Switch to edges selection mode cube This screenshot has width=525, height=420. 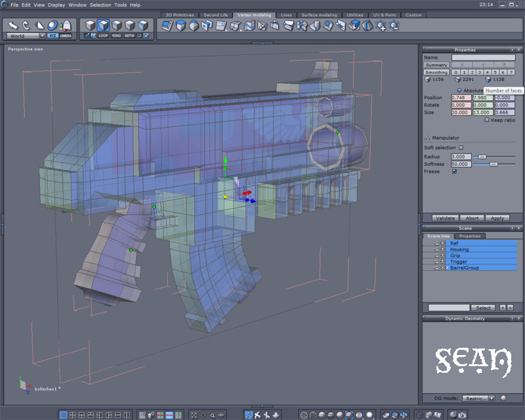(117, 25)
